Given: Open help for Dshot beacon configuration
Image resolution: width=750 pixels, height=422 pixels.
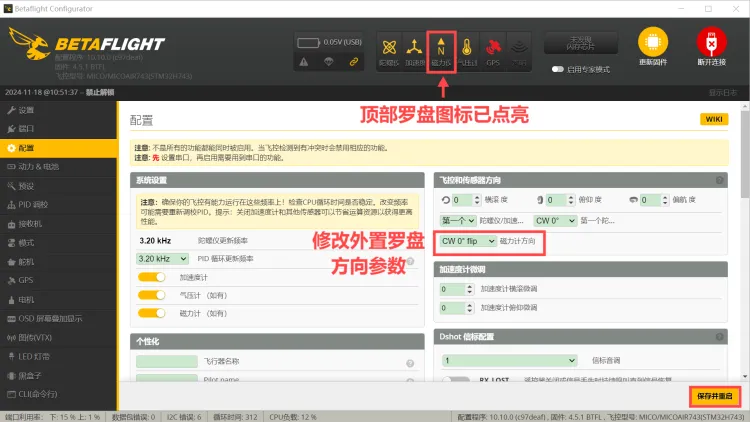Looking at the screenshot, I should pyautogui.click(x=719, y=337).
